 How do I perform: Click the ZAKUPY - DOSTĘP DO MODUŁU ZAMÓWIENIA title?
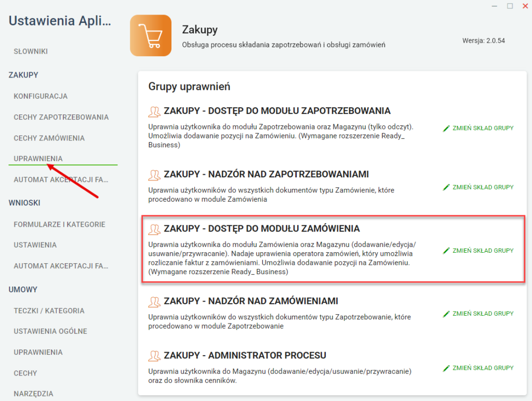(x=262, y=228)
